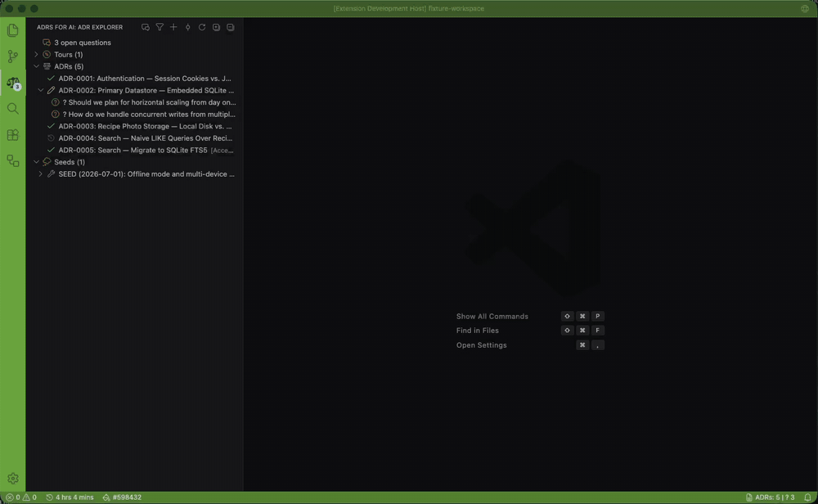Viewport: 818px width, 504px height.
Task: Expand the Tours (1) node
Action: point(36,54)
